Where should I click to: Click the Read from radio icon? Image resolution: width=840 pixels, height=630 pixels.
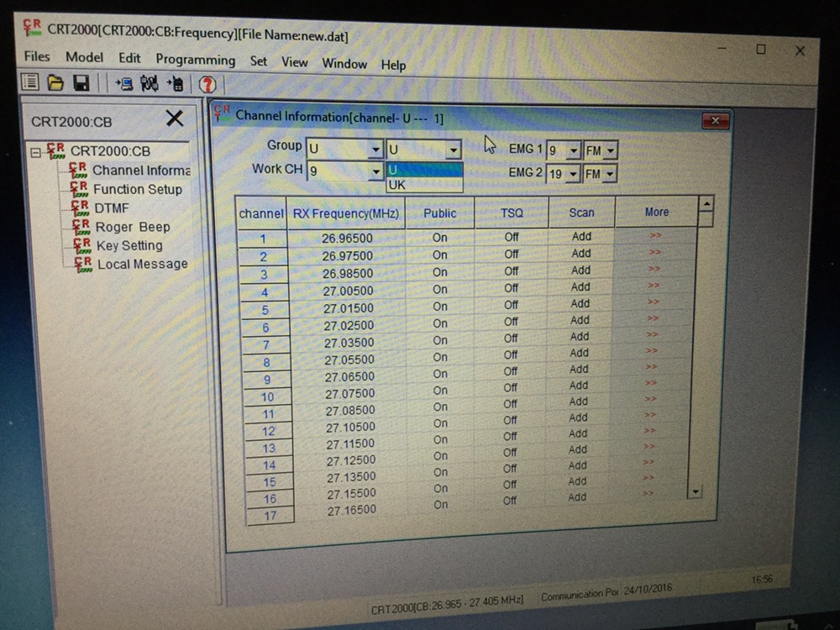pyautogui.click(x=123, y=83)
